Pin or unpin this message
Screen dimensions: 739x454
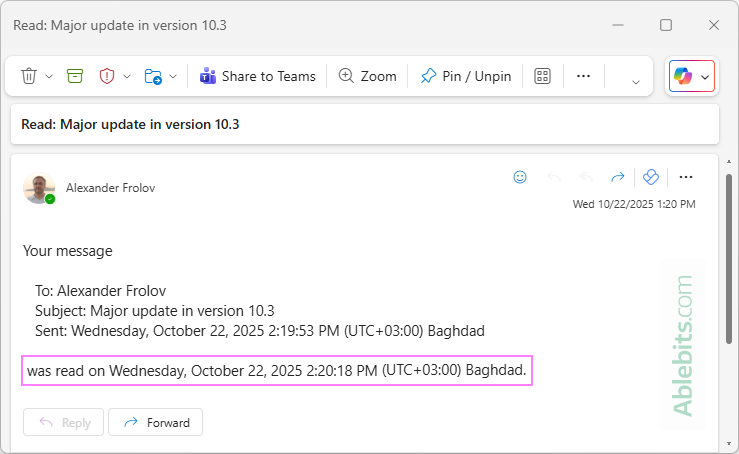pos(466,76)
